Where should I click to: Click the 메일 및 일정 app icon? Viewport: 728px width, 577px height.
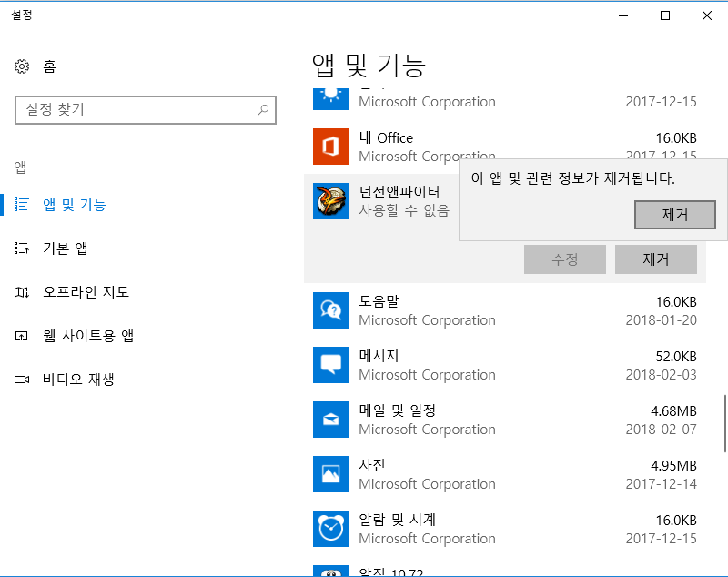330,420
